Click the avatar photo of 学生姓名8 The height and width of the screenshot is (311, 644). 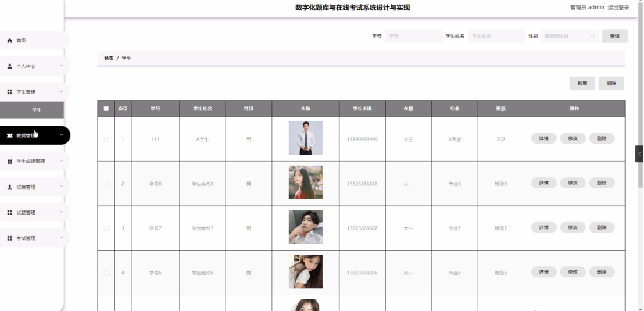point(306,183)
